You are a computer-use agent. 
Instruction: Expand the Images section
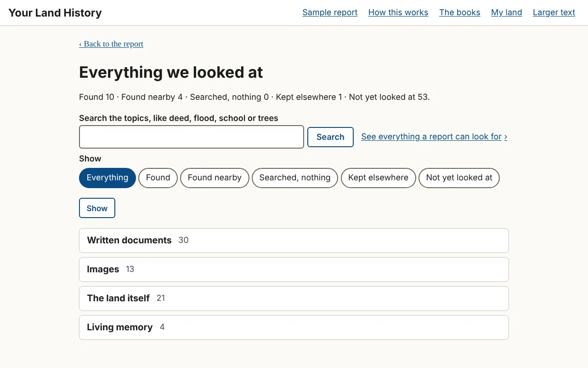tap(294, 270)
